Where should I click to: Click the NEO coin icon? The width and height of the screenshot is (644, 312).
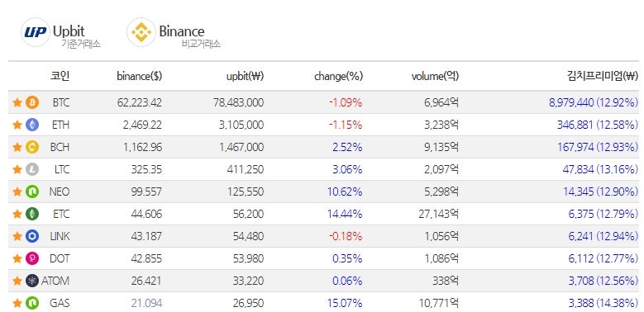(x=32, y=191)
